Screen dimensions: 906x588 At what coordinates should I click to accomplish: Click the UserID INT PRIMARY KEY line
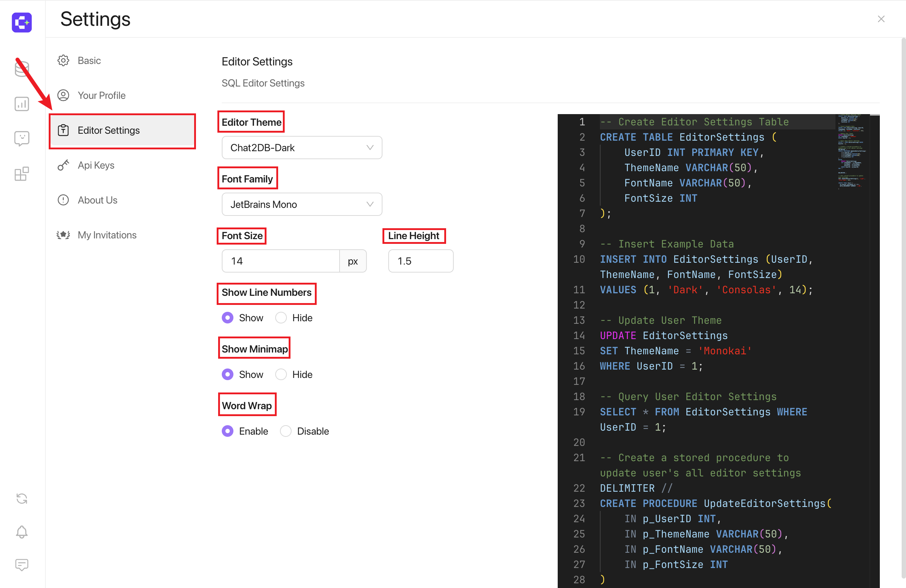(694, 152)
